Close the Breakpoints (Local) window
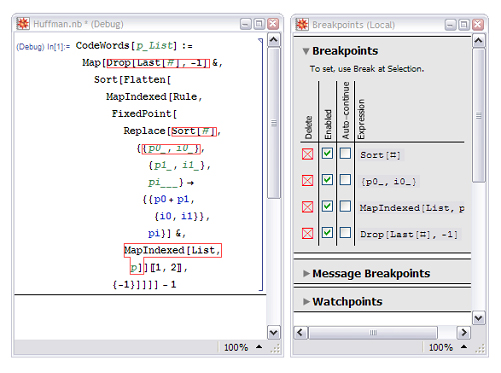Screen dimensions: 501x373 pos(478,25)
